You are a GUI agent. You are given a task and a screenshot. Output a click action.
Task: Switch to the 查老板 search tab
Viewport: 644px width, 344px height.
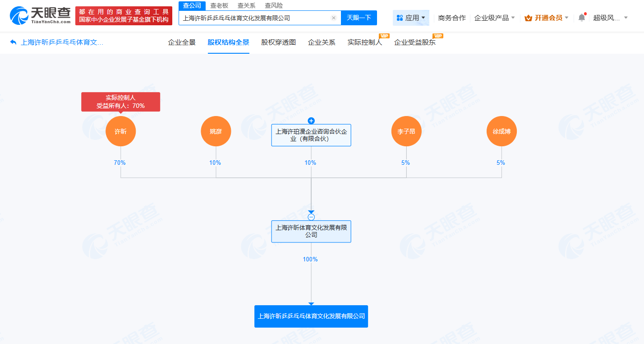[x=220, y=5]
